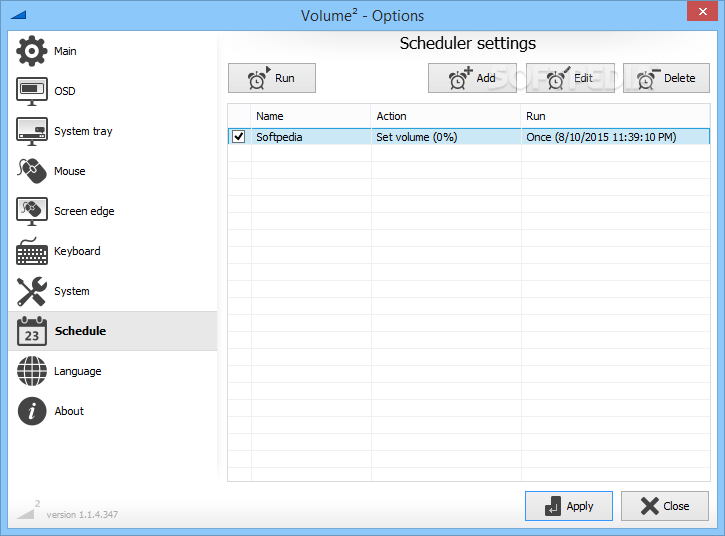Open the Main settings page
This screenshot has width=725, height=536.
coord(65,51)
